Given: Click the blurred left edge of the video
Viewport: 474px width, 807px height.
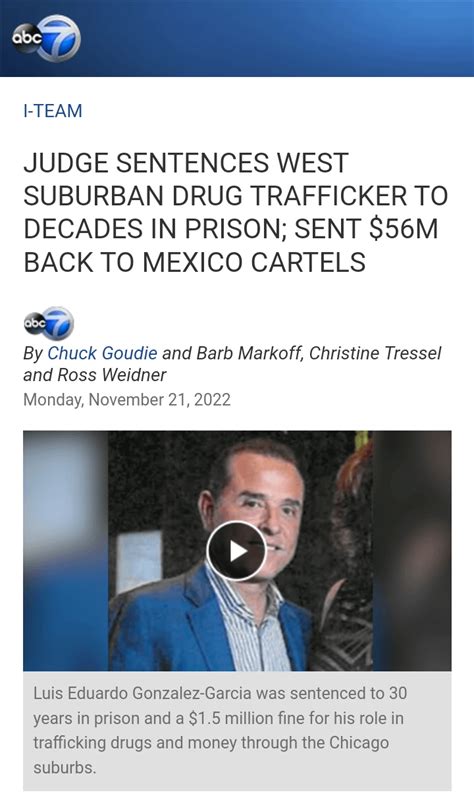Looking at the screenshot, I should 65,551.
